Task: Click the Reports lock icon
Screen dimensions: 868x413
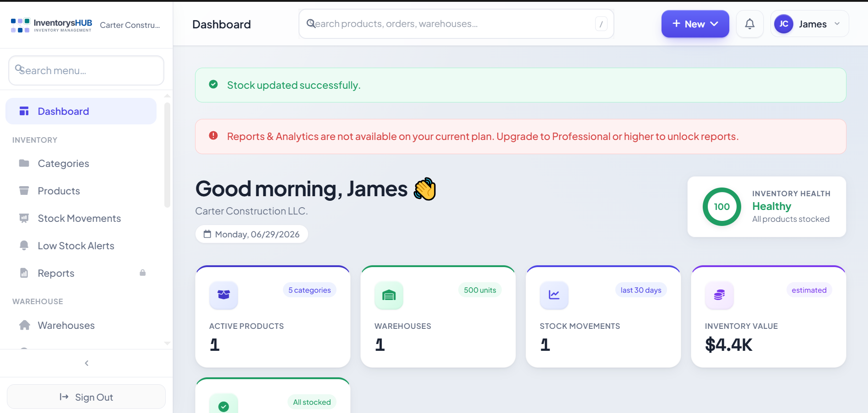Action: (143, 273)
